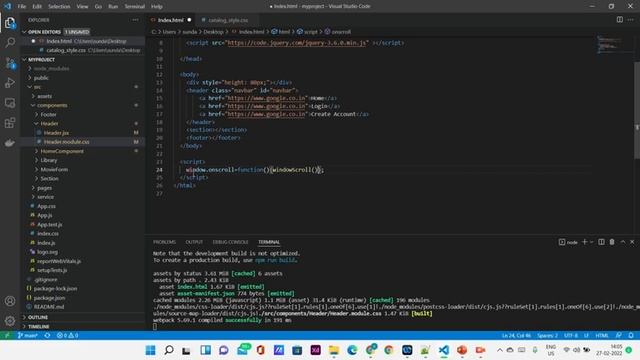Split the editor to the right
Image resolution: width=640 pixels, height=360 pixels.
point(620,20)
